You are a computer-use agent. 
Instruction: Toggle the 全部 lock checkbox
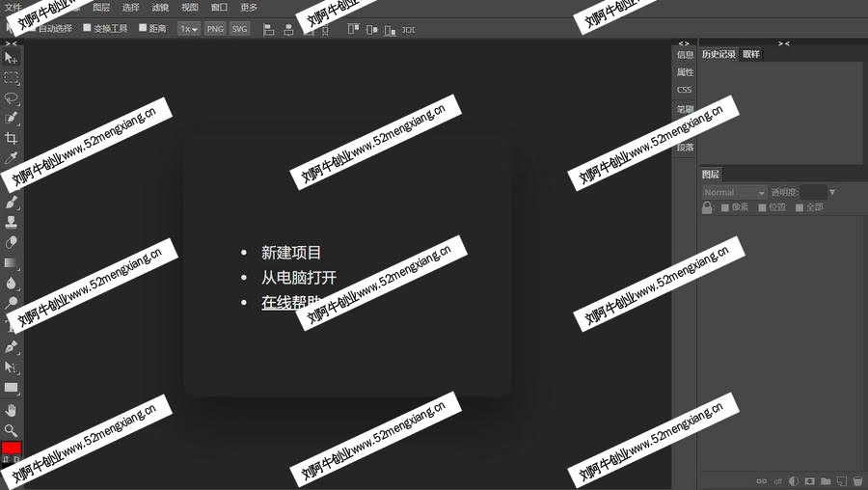click(800, 207)
